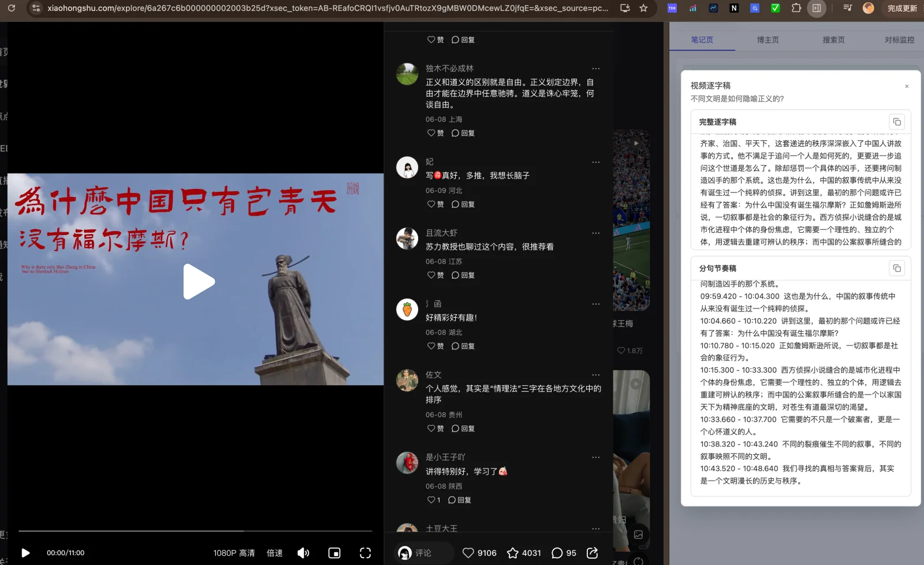Image resolution: width=924 pixels, height=565 pixels.
Task: Open more options for 土豆大王 comment
Action: (596, 529)
